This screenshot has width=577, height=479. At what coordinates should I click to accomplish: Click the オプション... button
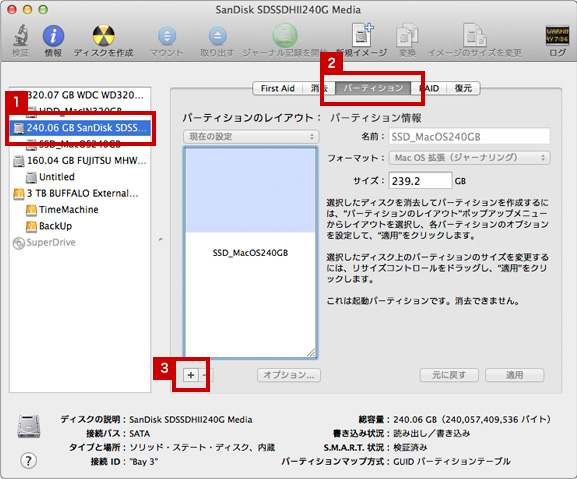(x=289, y=375)
